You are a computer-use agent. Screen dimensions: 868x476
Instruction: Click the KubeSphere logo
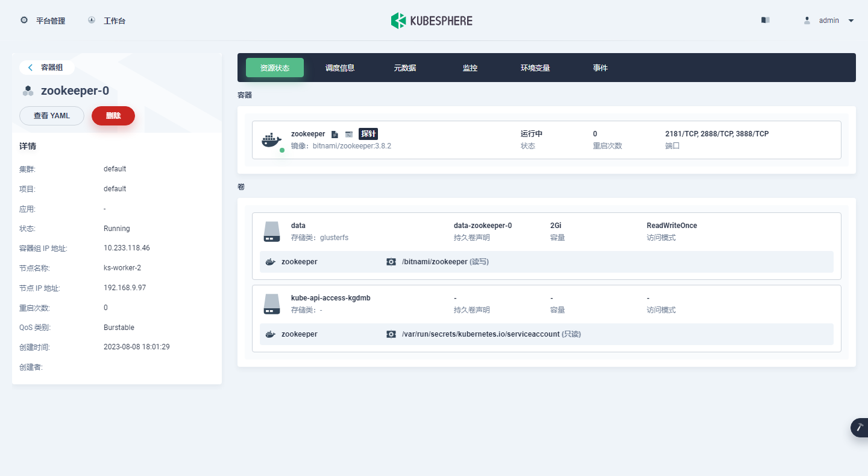(x=432, y=21)
